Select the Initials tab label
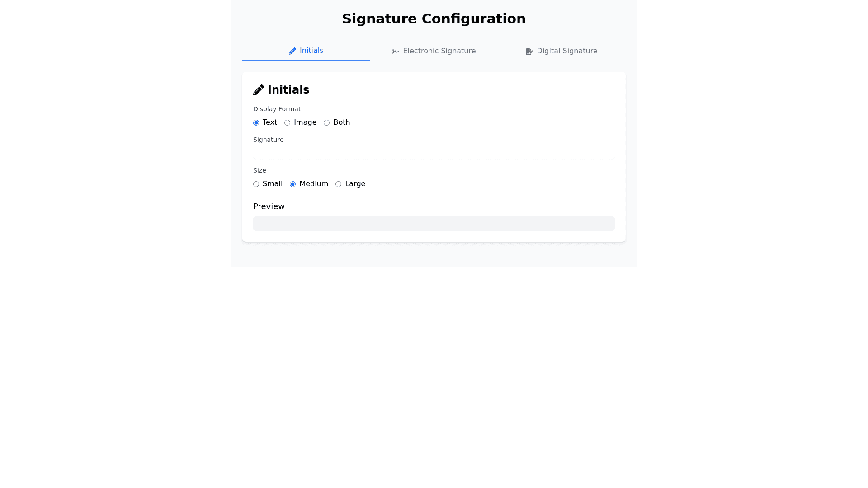The width and height of the screenshot is (868, 488). point(311,51)
